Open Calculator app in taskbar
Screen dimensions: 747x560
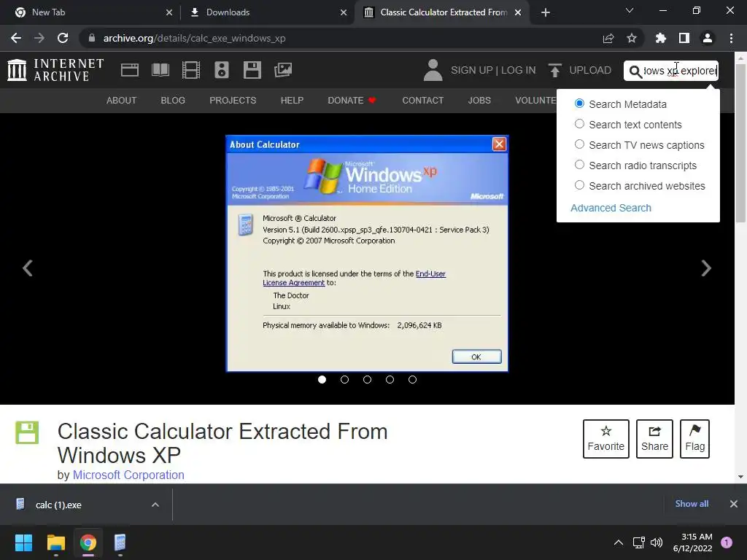pyautogui.click(x=120, y=542)
